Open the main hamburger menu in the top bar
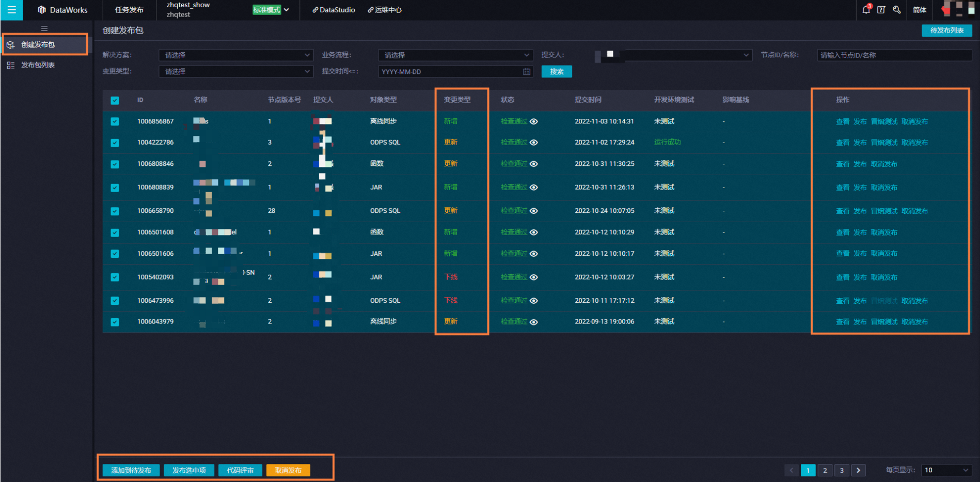This screenshot has width=980, height=482. 11,10
